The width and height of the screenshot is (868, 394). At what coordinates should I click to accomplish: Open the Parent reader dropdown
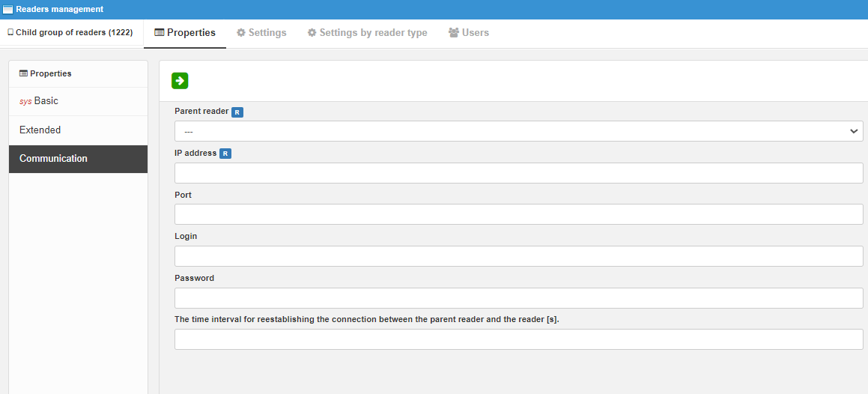pos(519,131)
